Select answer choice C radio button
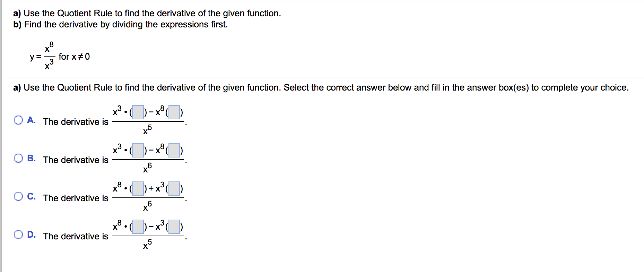644x272 pixels. coord(18,197)
